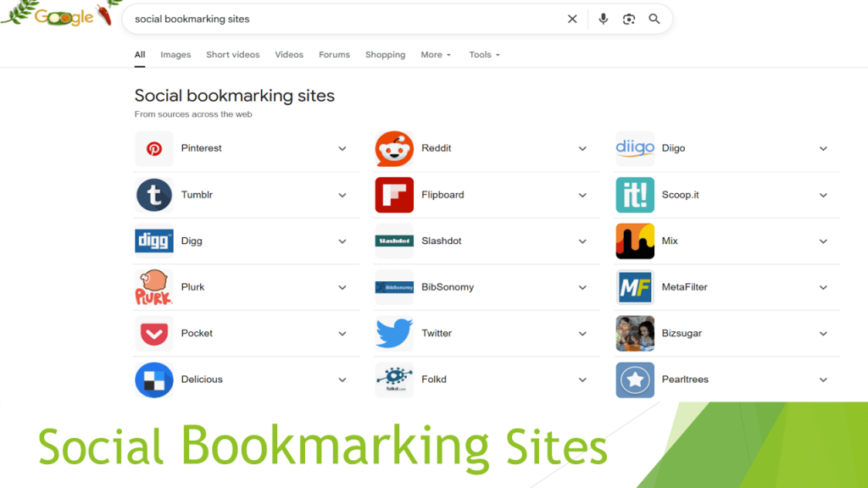Open the Short videos tab
868x488 pixels.
pos(232,55)
